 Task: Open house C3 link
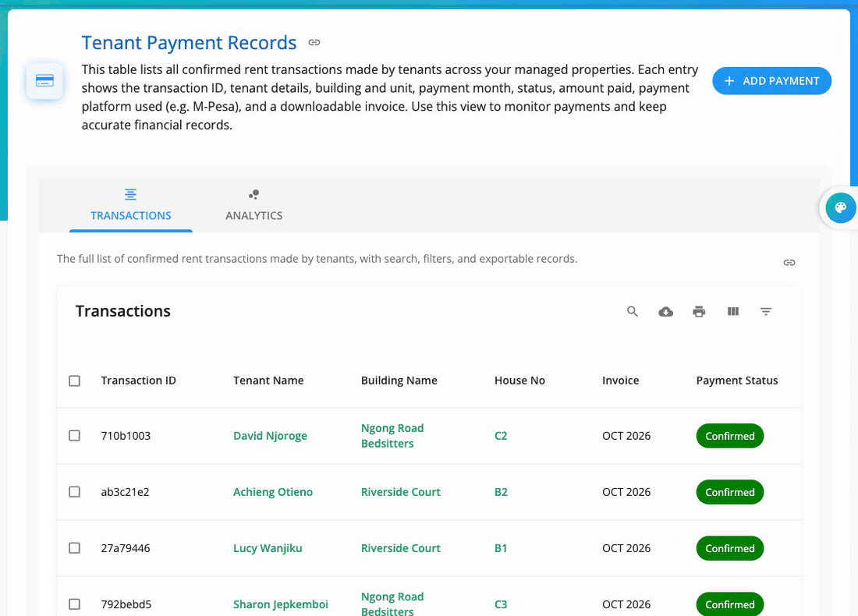(x=501, y=604)
